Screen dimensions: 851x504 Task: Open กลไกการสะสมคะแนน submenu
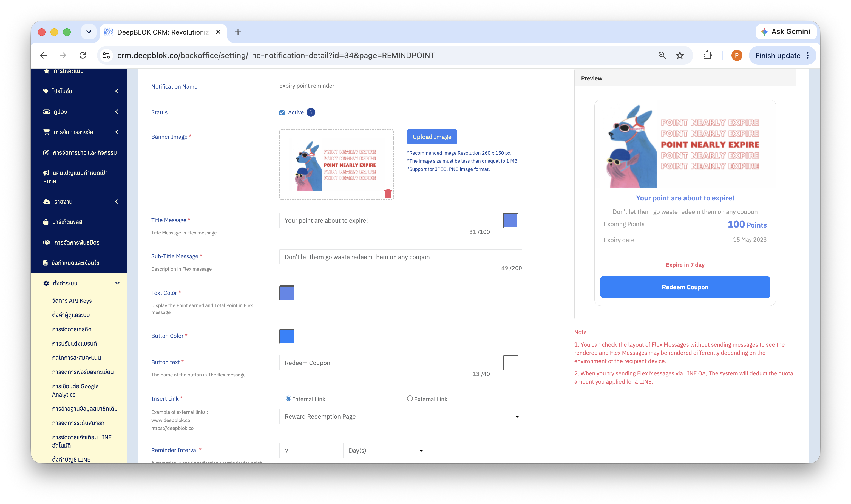tap(76, 358)
